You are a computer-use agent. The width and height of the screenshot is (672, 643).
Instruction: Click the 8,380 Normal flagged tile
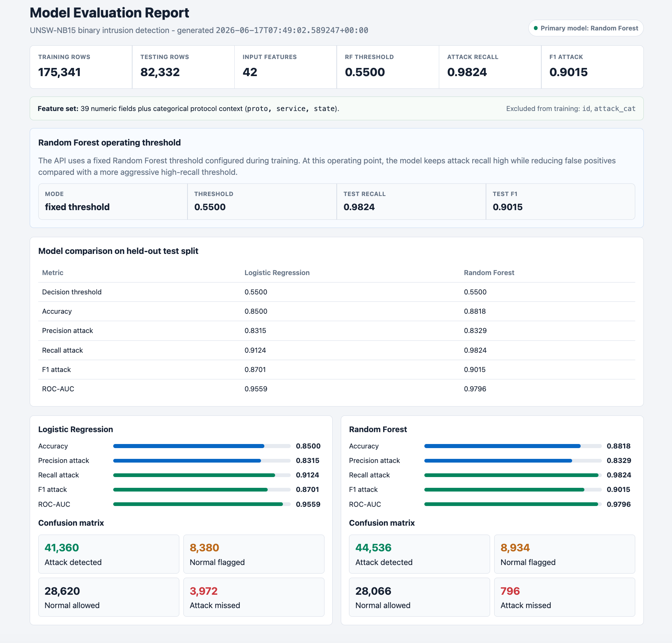click(x=254, y=554)
